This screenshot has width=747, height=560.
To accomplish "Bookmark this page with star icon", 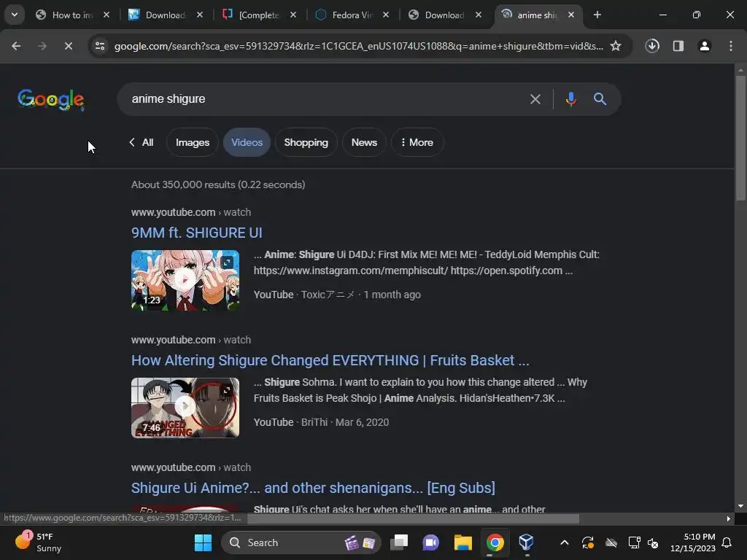I will coord(616,46).
